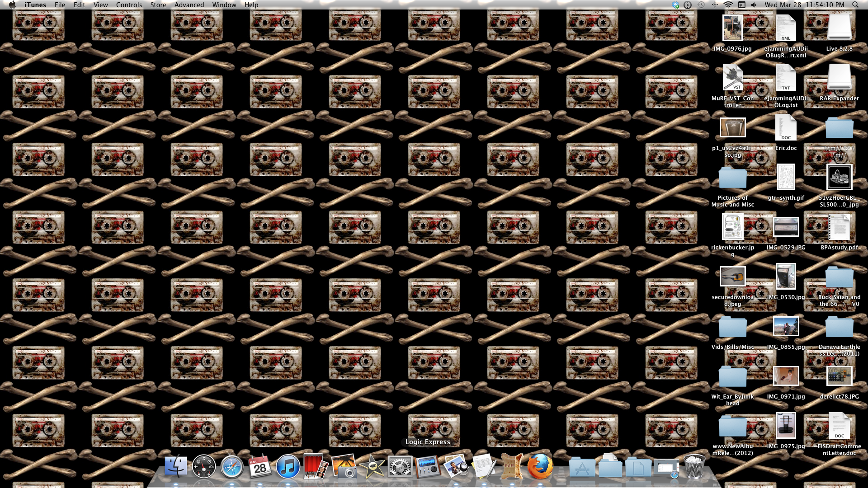
Task: Click the Spotlight search magnifier
Action: (x=855, y=5)
